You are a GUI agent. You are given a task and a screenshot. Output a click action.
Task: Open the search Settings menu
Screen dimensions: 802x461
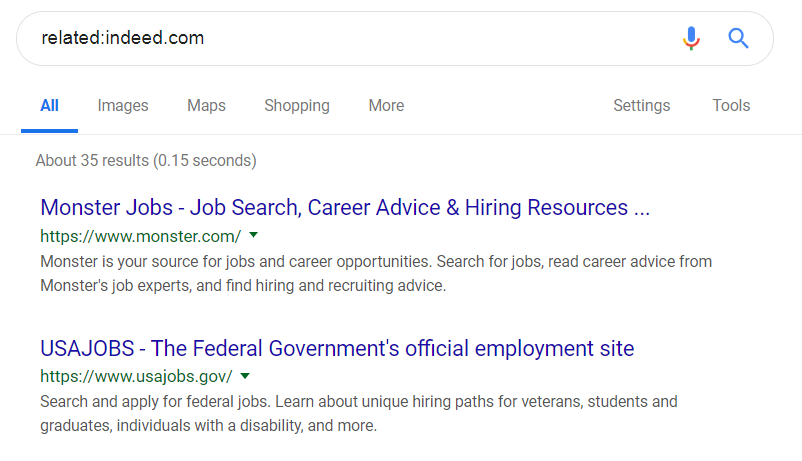pyautogui.click(x=641, y=105)
